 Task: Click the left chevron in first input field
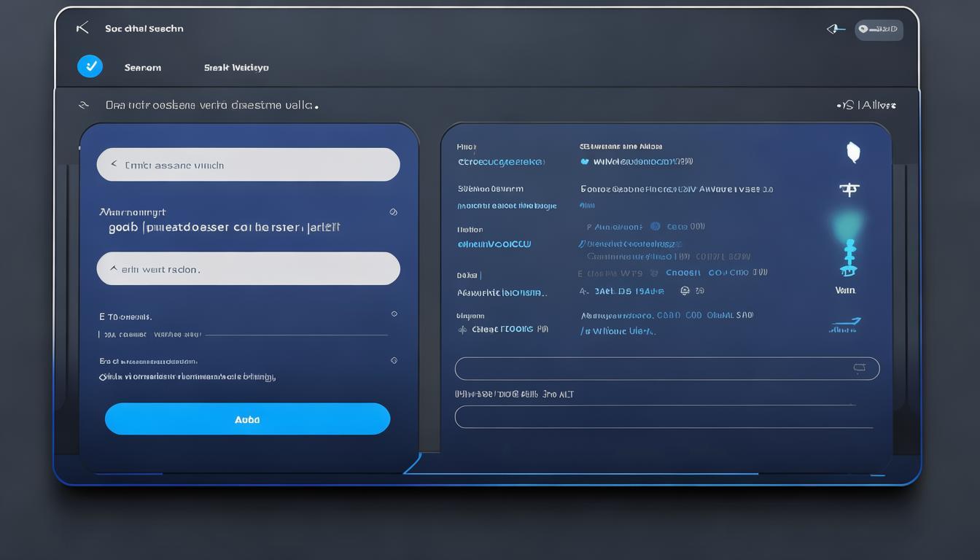click(114, 165)
